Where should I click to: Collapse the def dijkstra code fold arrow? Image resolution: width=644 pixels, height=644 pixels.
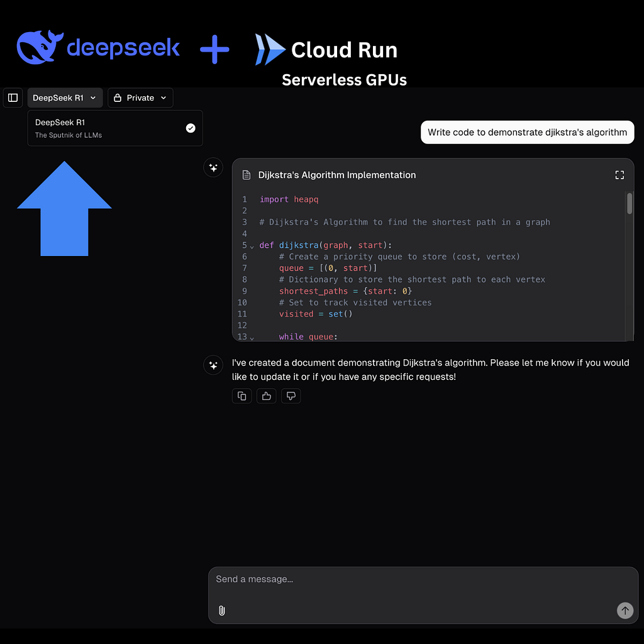(252, 247)
